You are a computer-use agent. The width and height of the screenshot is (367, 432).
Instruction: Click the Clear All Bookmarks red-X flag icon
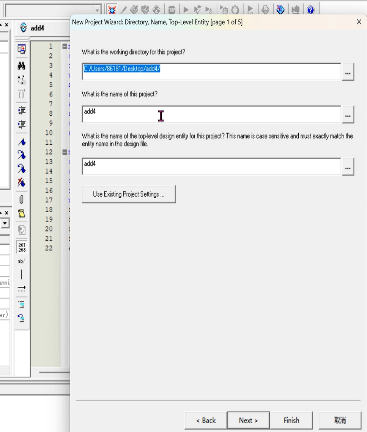(22, 182)
